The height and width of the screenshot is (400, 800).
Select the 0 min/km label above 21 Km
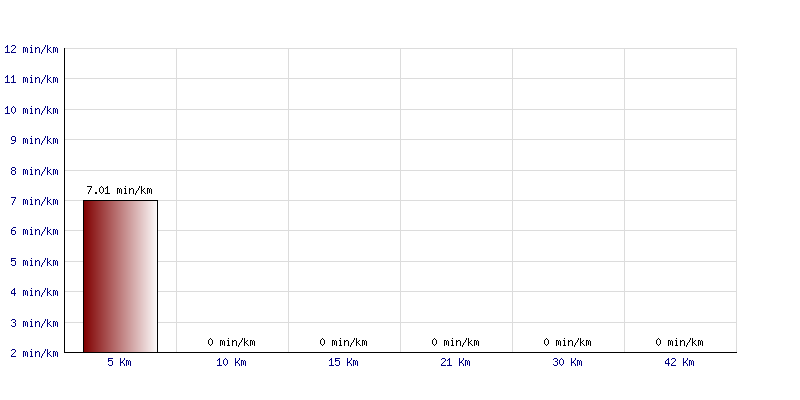click(x=456, y=342)
